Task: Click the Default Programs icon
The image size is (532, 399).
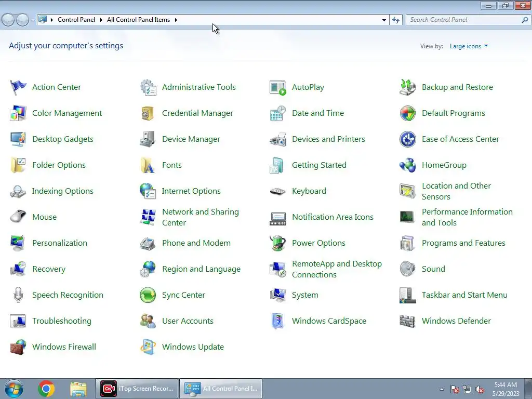Action: click(407, 113)
